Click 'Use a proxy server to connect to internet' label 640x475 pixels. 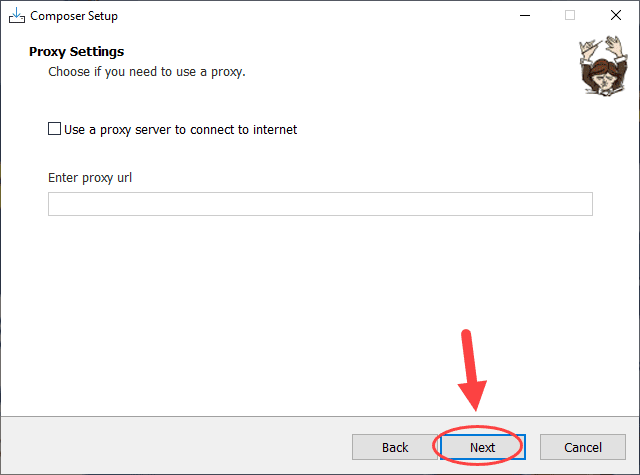180,130
